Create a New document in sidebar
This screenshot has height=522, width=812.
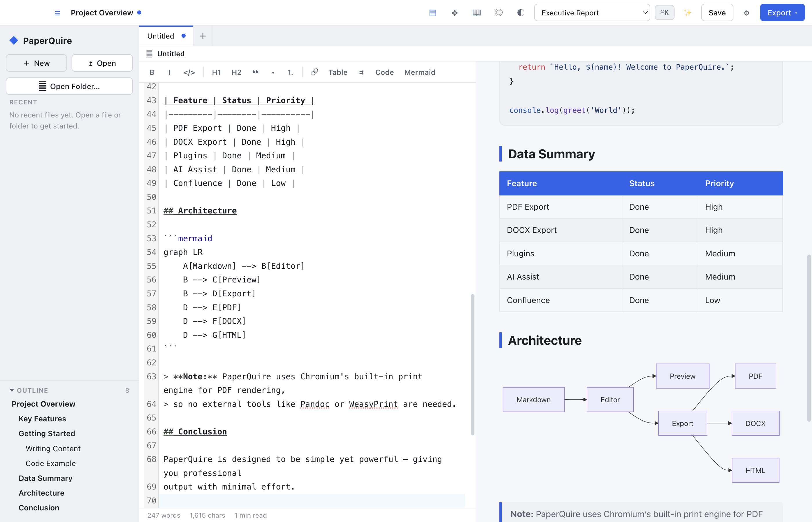click(x=37, y=63)
